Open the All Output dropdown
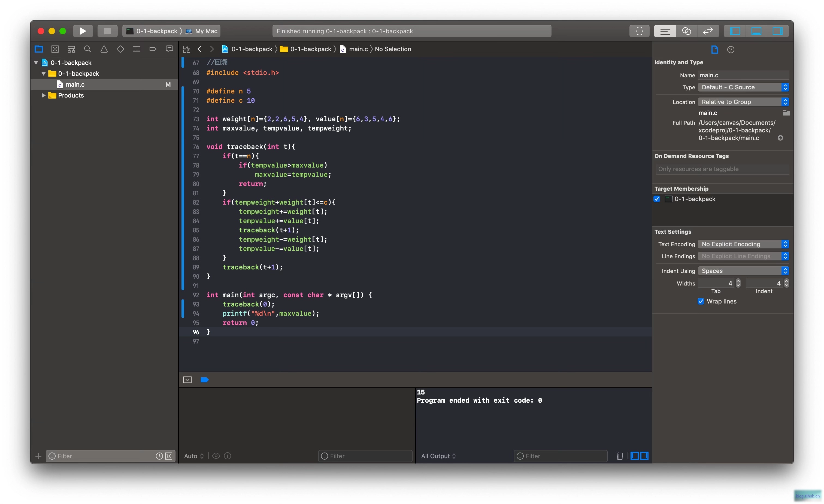Image resolution: width=824 pixels, height=504 pixels. click(x=438, y=456)
